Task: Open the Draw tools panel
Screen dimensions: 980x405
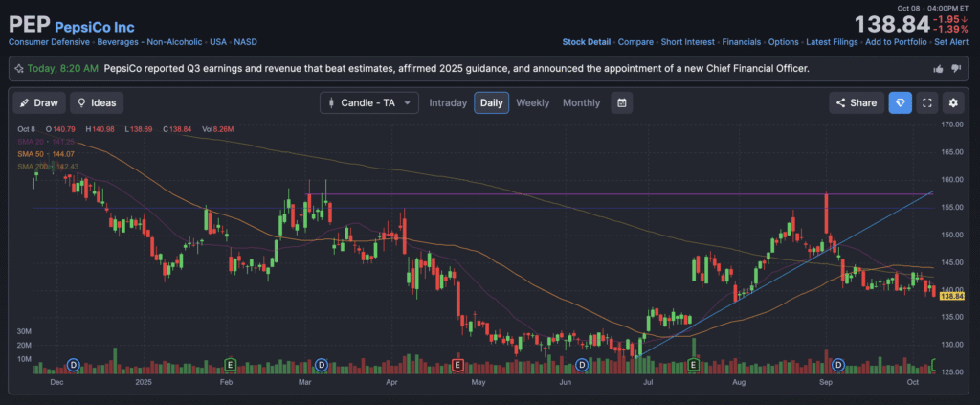Action: (37, 102)
